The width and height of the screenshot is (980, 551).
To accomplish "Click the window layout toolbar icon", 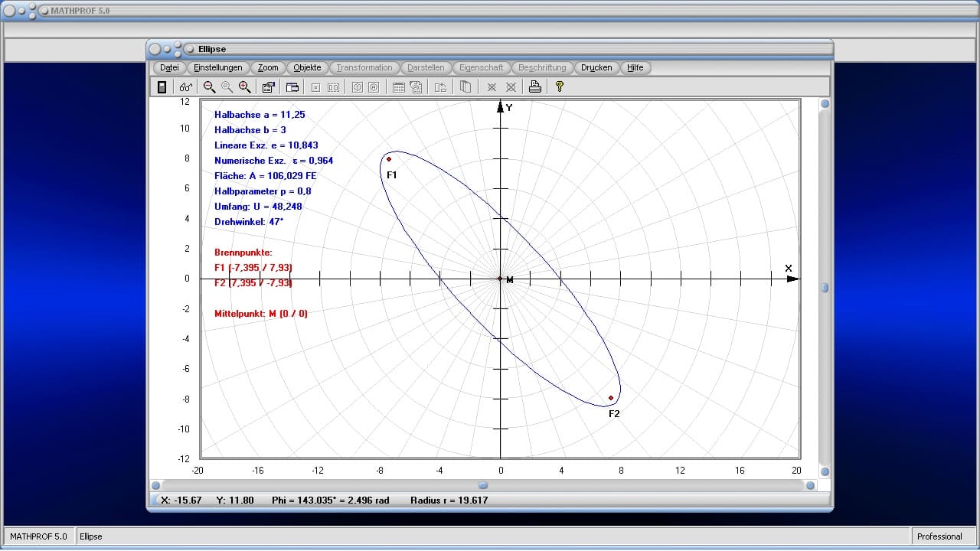I will 292,87.
